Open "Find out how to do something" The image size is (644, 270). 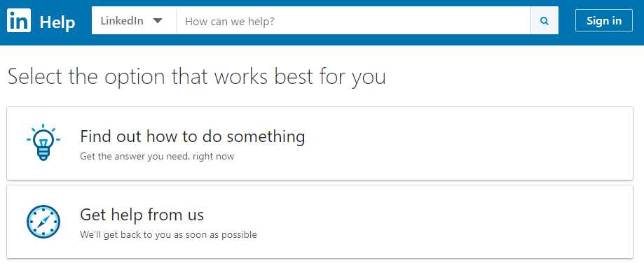(x=192, y=136)
